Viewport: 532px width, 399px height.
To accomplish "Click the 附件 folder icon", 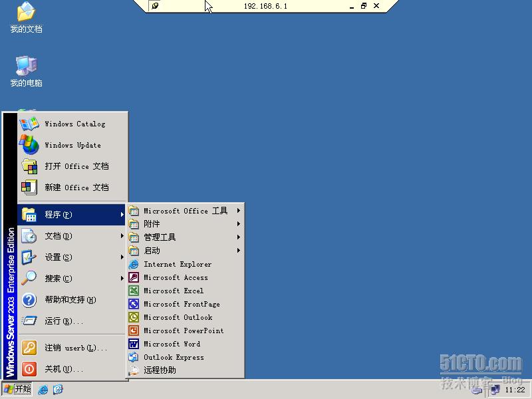I will [x=134, y=224].
